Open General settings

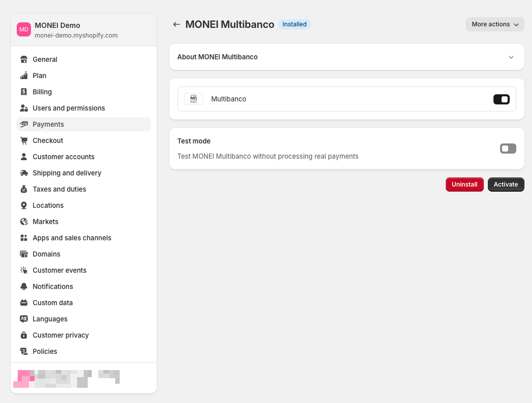pyautogui.click(x=84, y=59)
